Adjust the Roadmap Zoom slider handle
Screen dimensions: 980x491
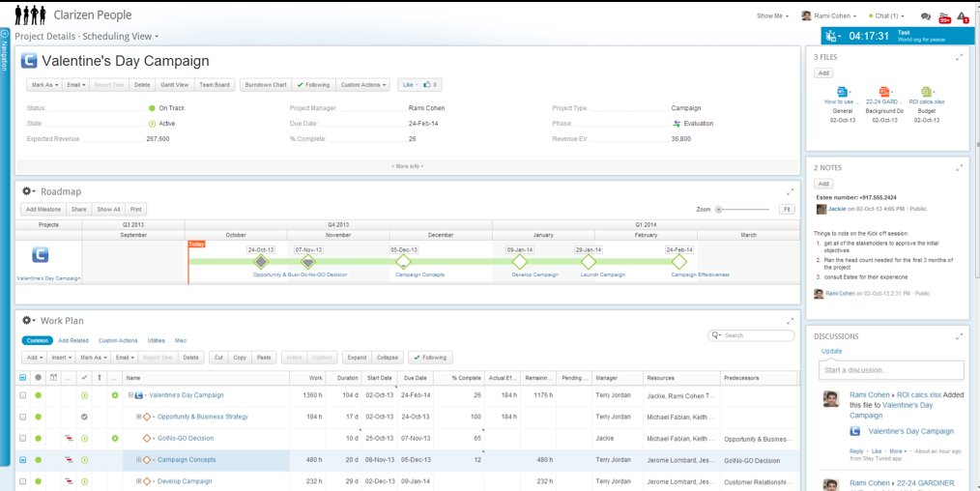719,210
